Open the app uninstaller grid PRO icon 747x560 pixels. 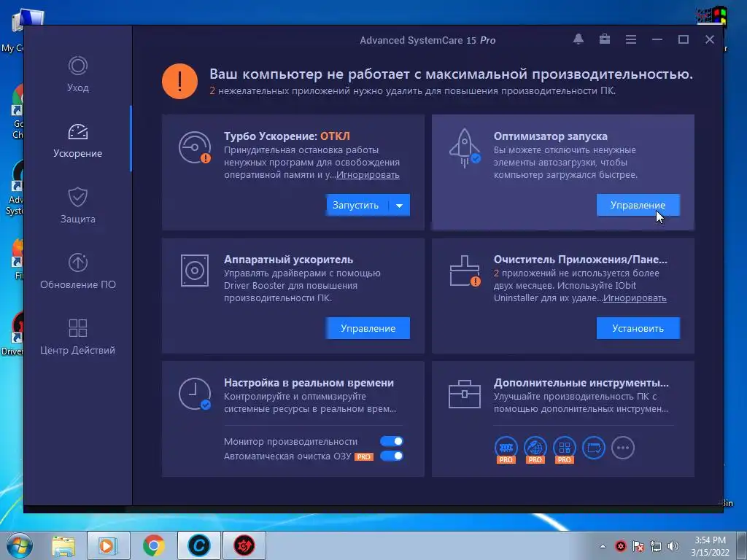tap(564, 449)
